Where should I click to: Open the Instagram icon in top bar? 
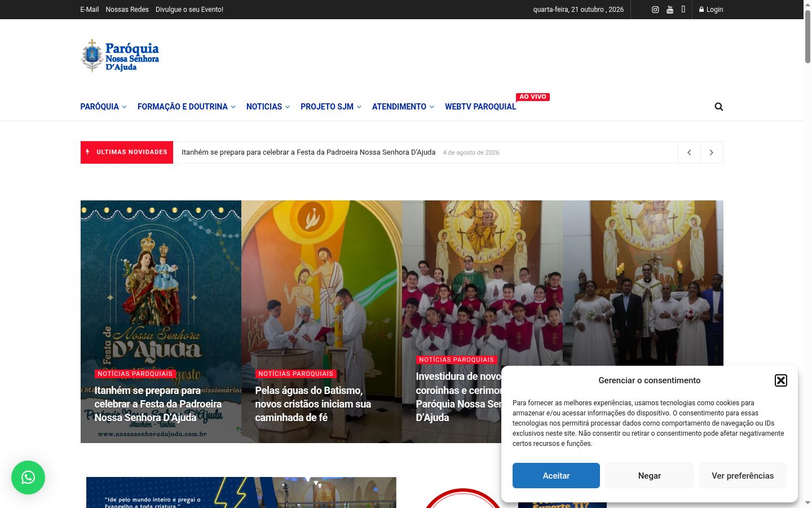pos(655,10)
